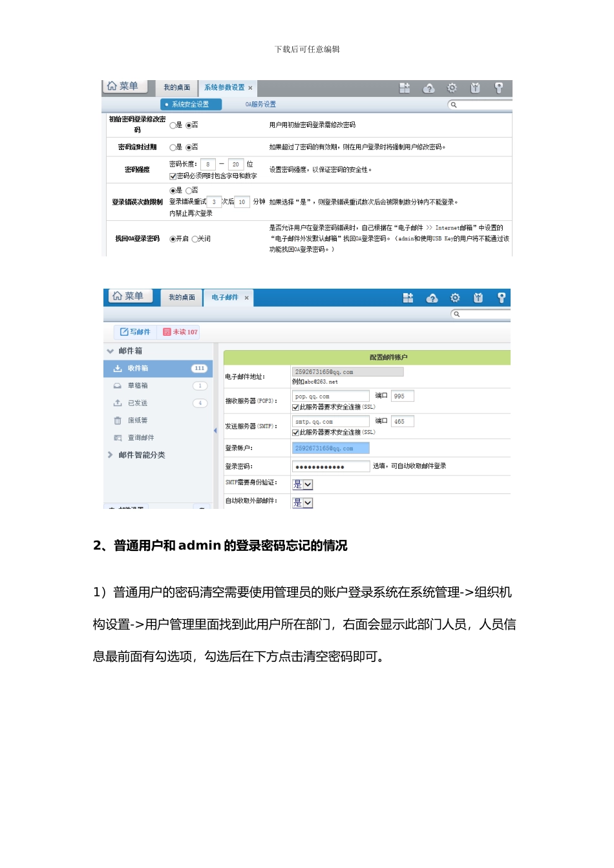This screenshot has height=868, width=614.
Task: Select the 已发送 count badge 4
Action: tap(200, 403)
